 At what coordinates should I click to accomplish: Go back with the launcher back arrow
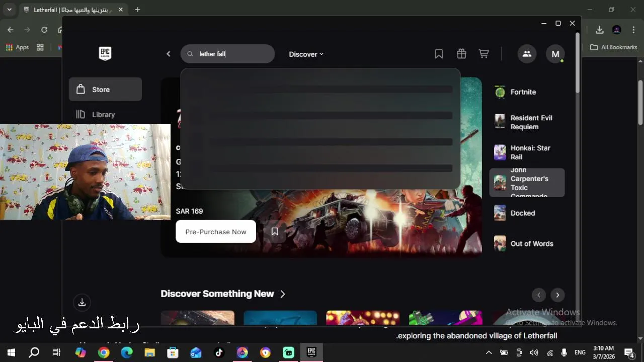pyautogui.click(x=169, y=54)
